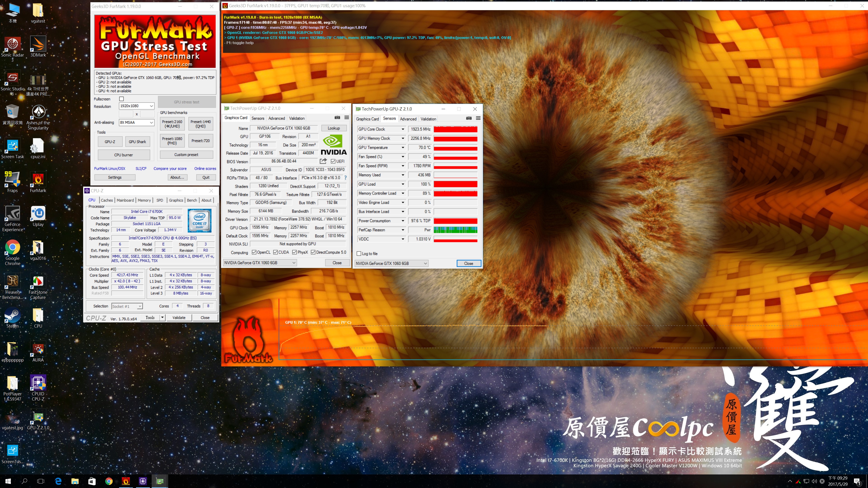Click the GPU-Z tool button in FurMark
Viewport: 868px width, 488px height.
tap(110, 142)
